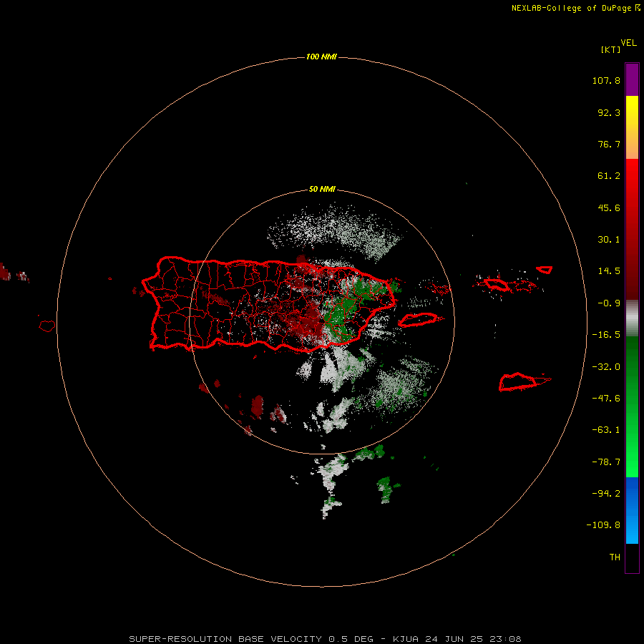Click the 100 NMI range ring label
This screenshot has width=644, height=644.
click(x=321, y=57)
